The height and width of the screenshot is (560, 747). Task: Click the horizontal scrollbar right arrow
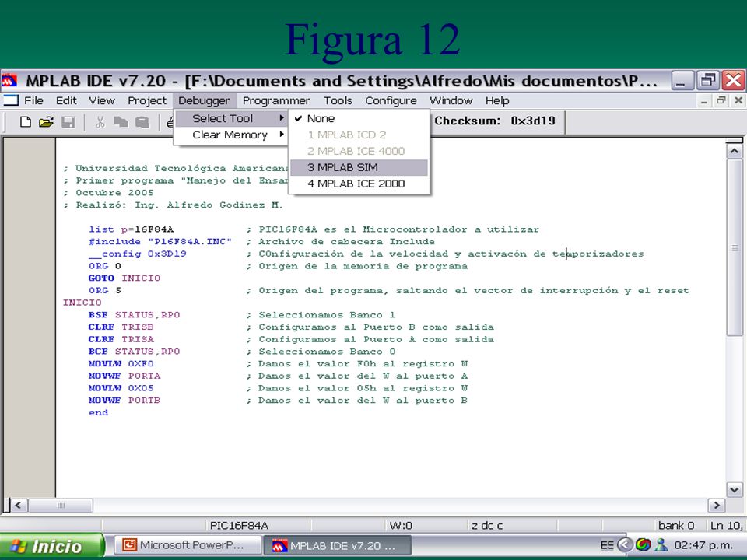click(717, 505)
